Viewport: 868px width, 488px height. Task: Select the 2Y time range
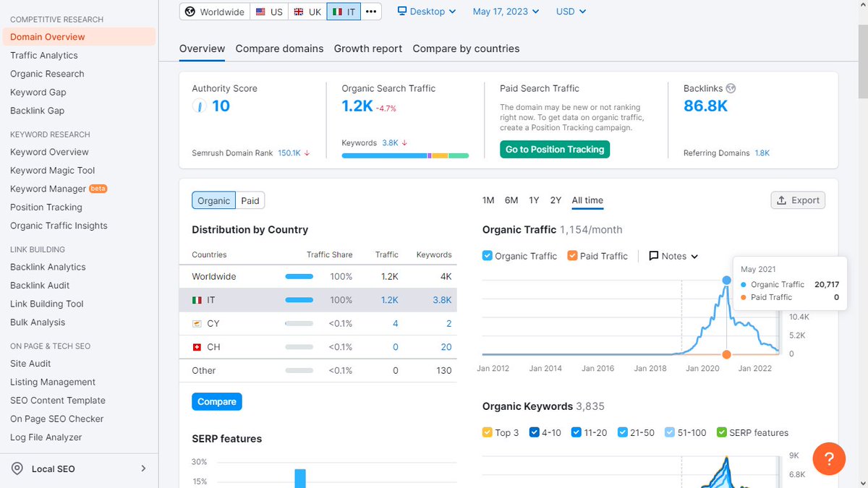click(556, 200)
